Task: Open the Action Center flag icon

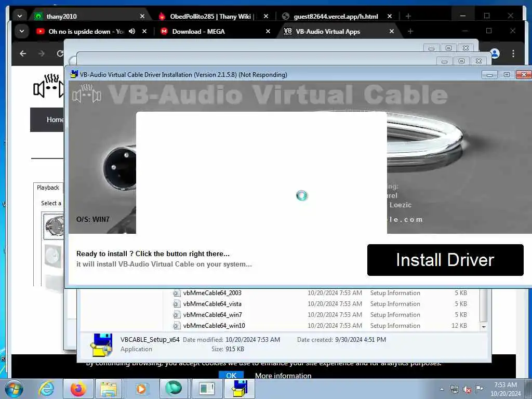Action: [479, 389]
